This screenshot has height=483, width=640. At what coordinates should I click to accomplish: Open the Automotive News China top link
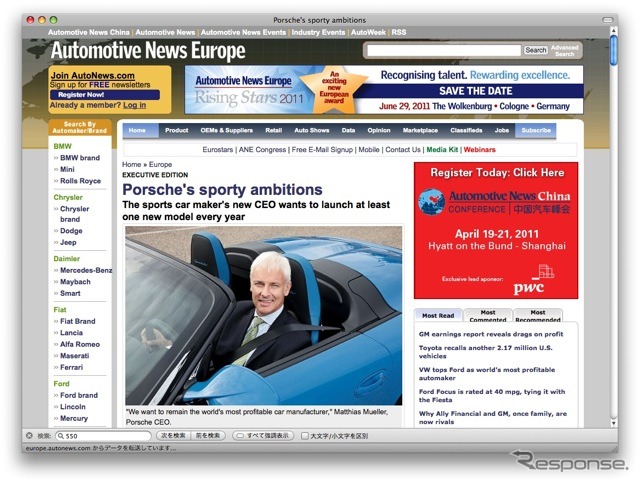pos(89,32)
